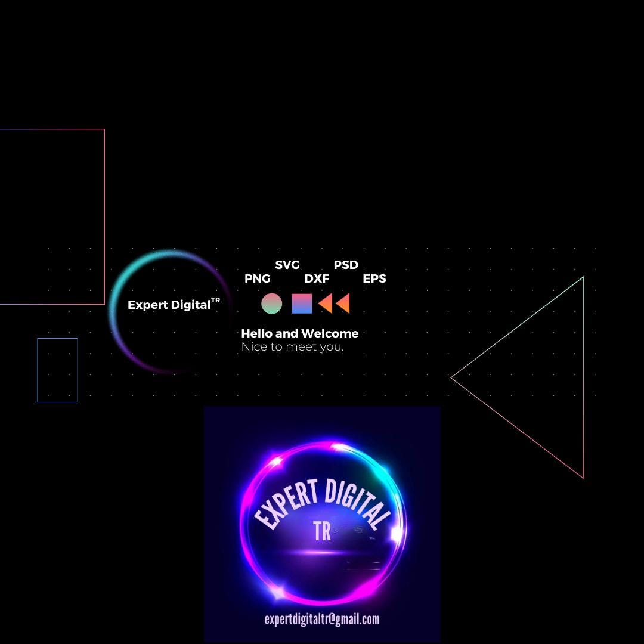Select the DXF format label
This screenshot has width=644, height=644.
(x=317, y=278)
